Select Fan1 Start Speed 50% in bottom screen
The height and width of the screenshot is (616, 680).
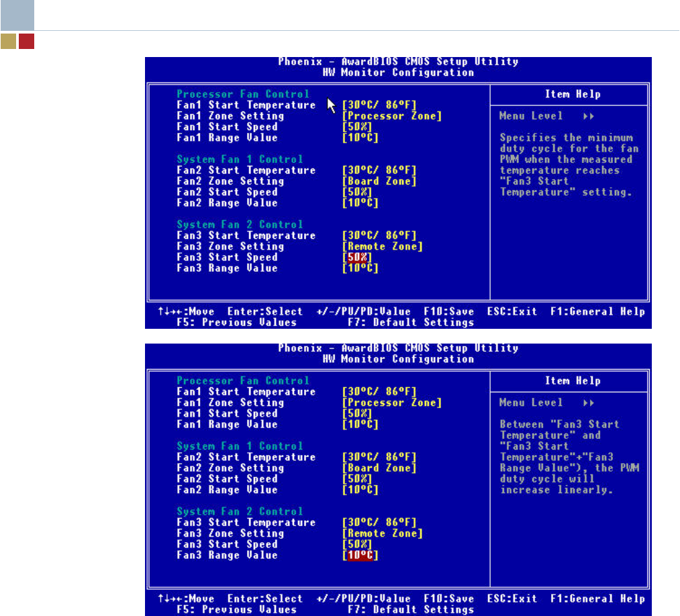357,413
